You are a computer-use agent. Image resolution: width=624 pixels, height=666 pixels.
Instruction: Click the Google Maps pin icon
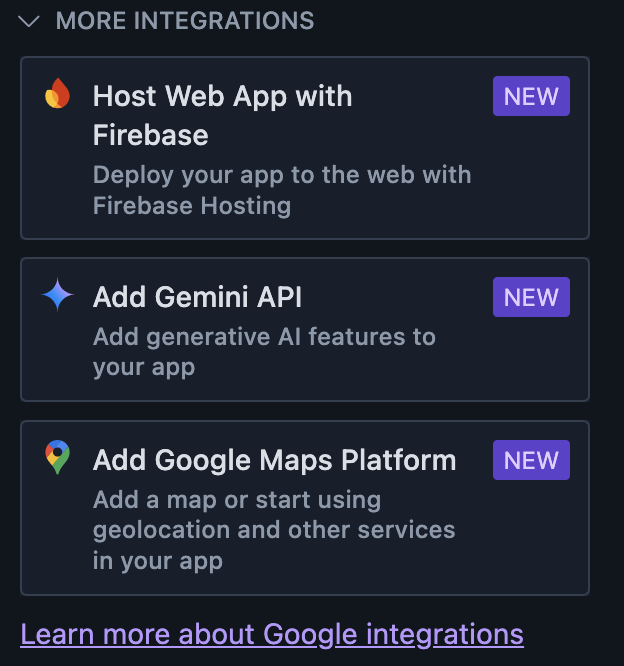(58, 458)
